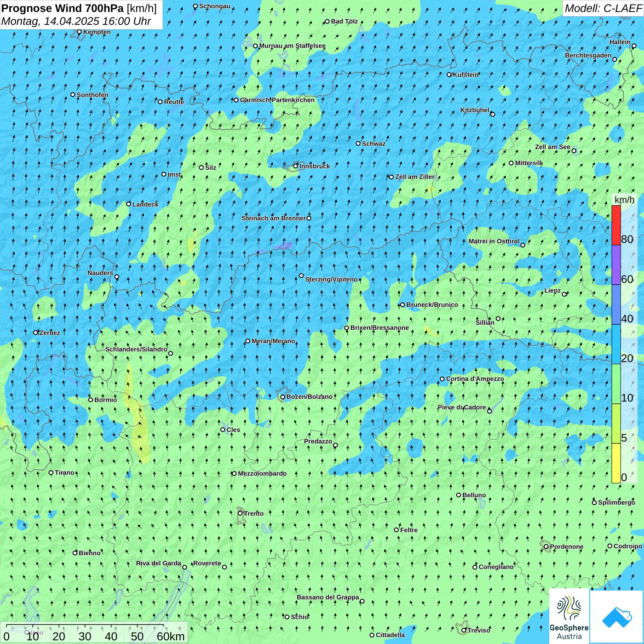Click the 'Prognose Wind 700hPa' title

point(63,8)
